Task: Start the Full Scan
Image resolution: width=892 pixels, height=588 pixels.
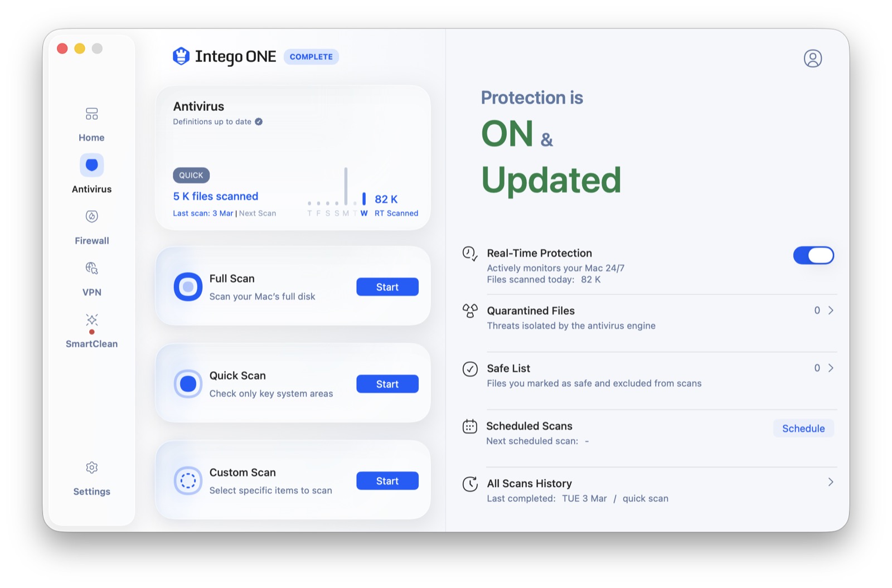Action: [x=387, y=287]
